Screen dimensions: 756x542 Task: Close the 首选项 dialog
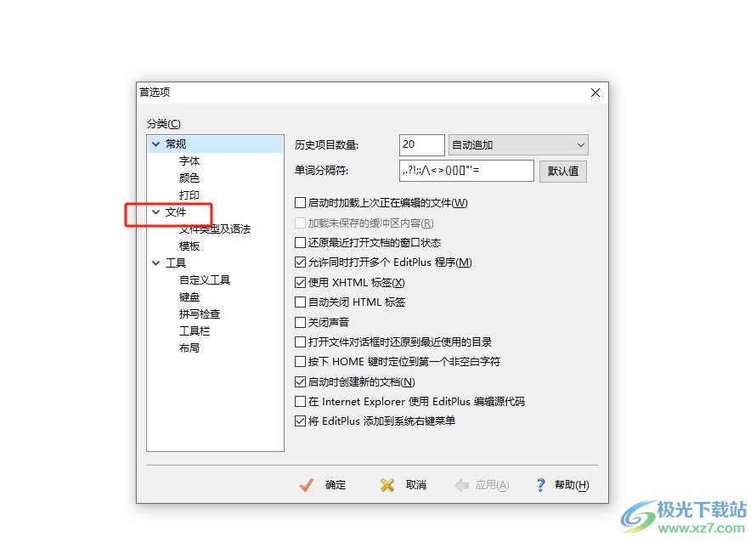[x=595, y=93]
